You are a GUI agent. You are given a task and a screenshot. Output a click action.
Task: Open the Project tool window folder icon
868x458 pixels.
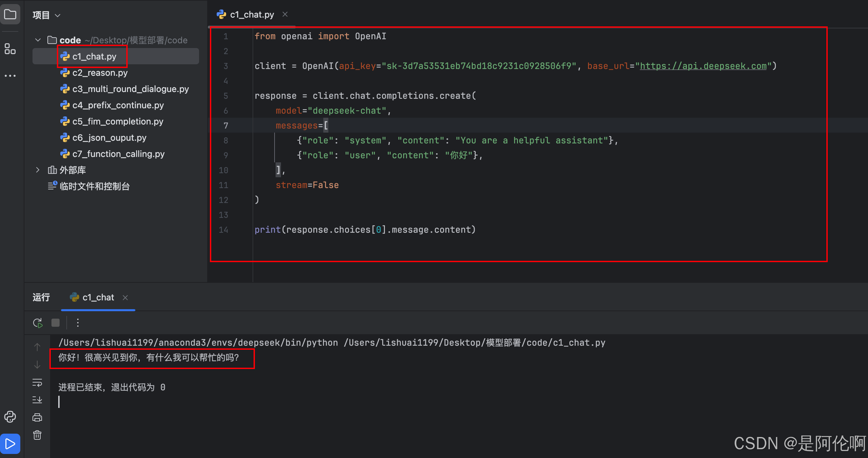(x=10, y=15)
